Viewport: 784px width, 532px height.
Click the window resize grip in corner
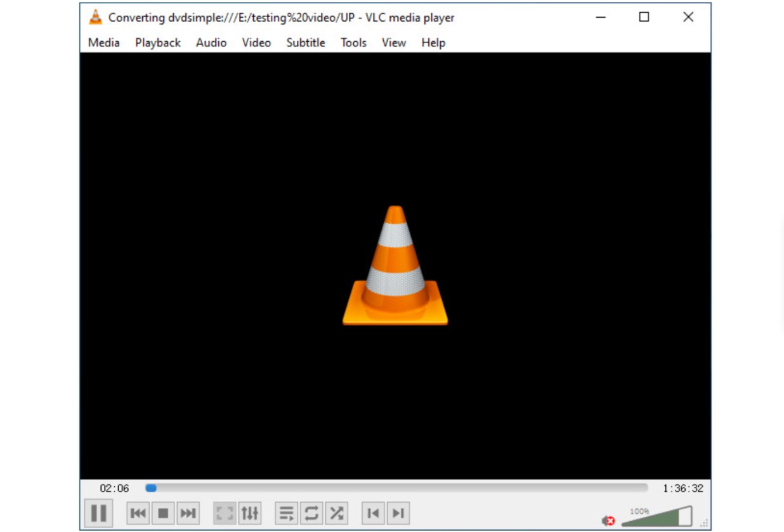coord(704,524)
